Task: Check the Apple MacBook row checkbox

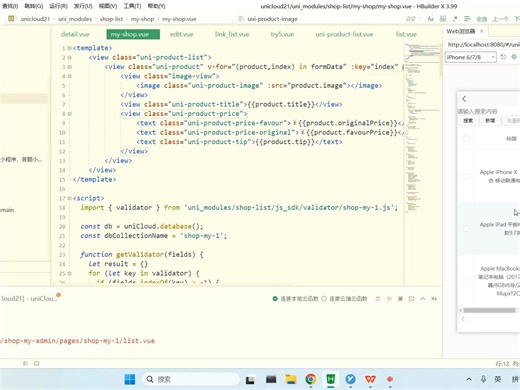Action: tap(466, 281)
